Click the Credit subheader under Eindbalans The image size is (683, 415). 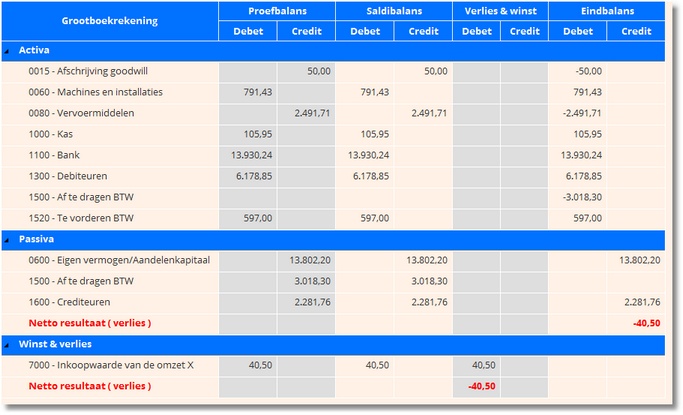point(636,32)
